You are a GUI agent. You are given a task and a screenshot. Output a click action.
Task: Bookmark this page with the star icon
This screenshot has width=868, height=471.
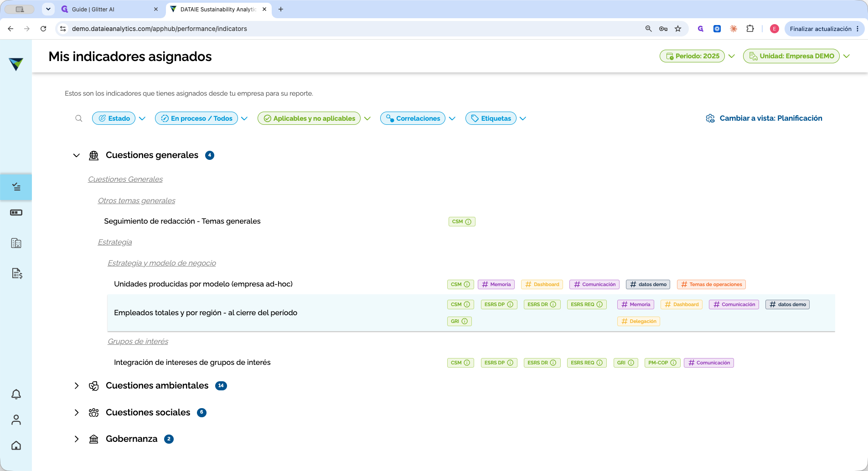(678, 29)
